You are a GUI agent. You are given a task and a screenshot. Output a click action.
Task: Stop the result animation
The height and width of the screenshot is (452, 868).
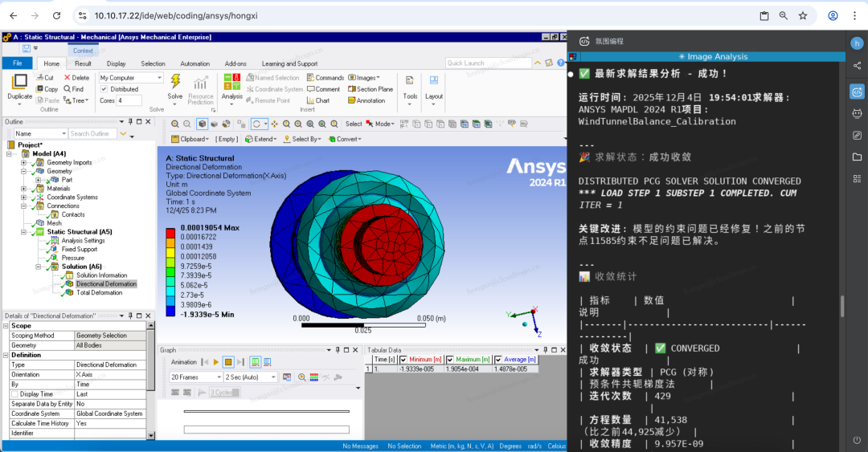(228, 362)
